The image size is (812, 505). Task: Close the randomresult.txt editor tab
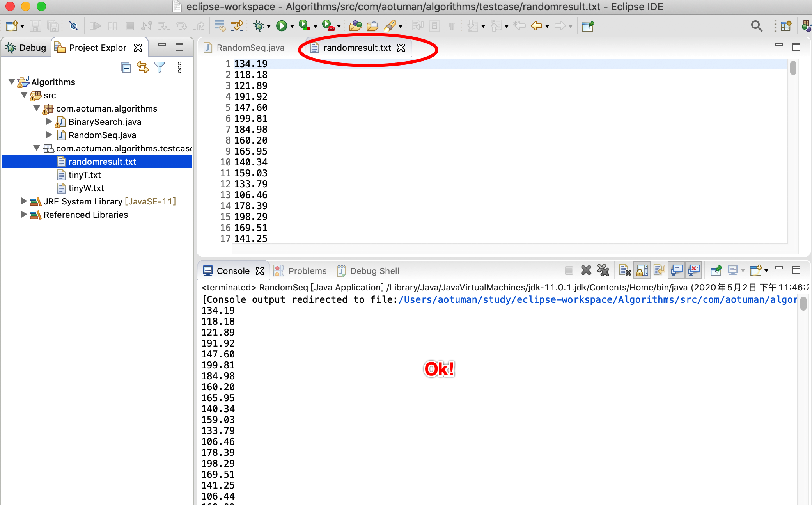[x=401, y=48]
